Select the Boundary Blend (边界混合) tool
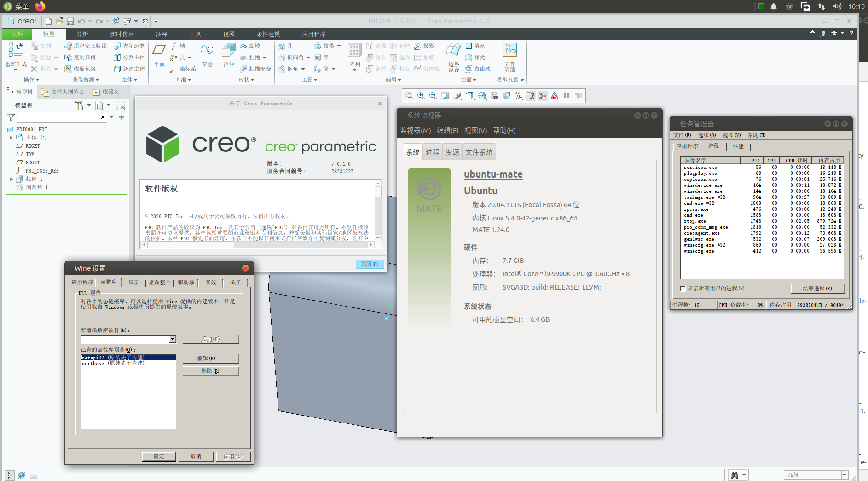Image resolution: width=868 pixels, height=481 pixels. click(454, 57)
